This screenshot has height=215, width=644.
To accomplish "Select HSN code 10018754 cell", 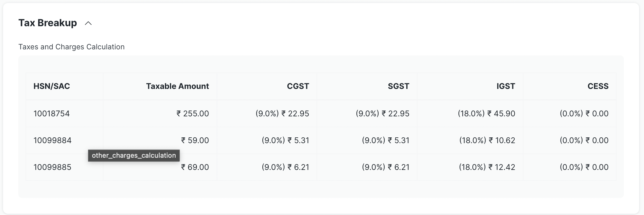I will coord(51,114).
